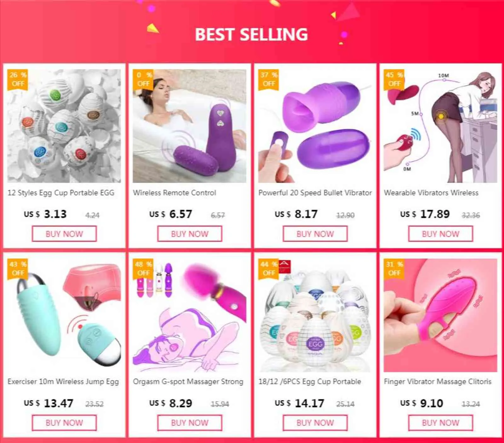504x443 pixels.
Task: Click BUY NOW for the US $8.17 item
Action: 315,234
